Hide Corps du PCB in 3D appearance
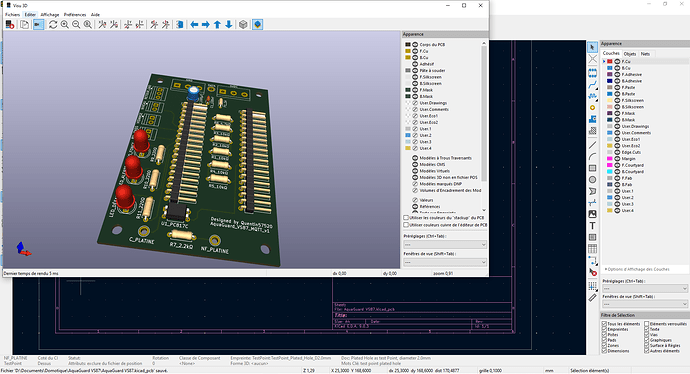 pyautogui.click(x=415, y=44)
